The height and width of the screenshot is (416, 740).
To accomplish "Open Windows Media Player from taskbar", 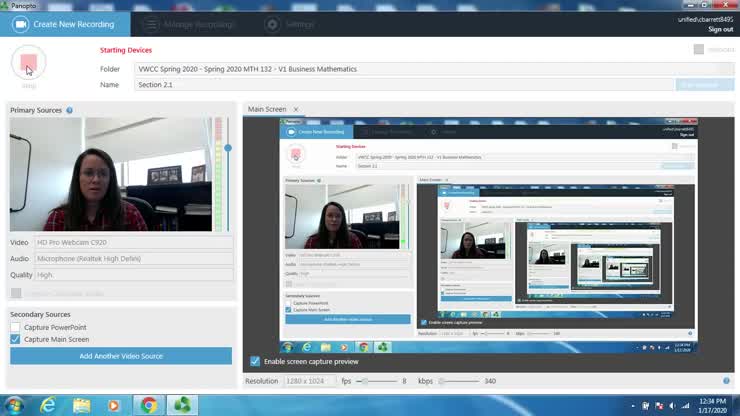I will 115,404.
